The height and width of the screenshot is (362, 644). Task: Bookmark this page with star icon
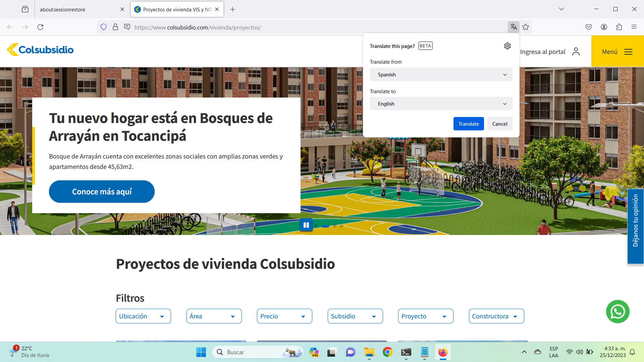[526, 27]
